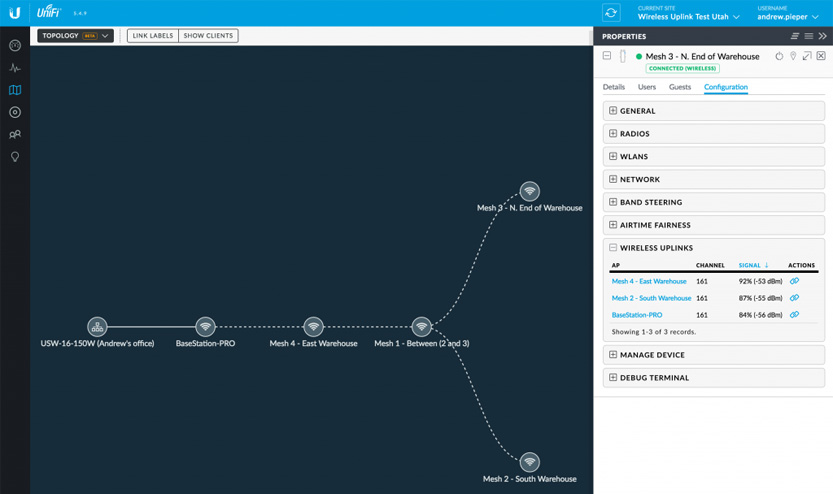Image resolution: width=833 pixels, height=494 pixels.
Task: Open the Devices circle icon
Action: point(15,112)
